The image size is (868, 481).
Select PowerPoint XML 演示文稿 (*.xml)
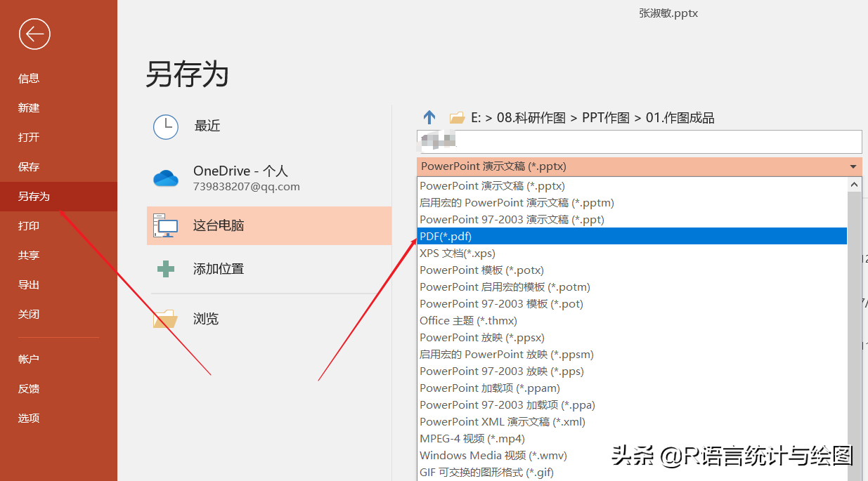pyautogui.click(x=632, y=422)
